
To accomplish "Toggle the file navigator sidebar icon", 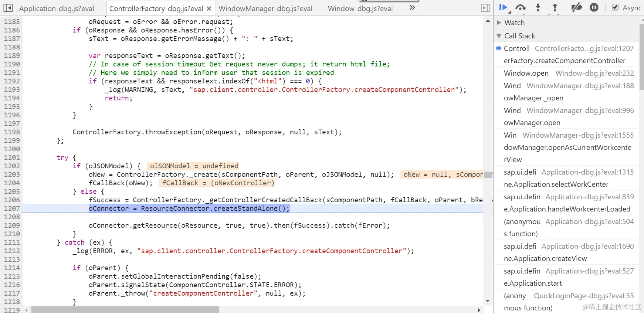I will click(x=8, y=8).
